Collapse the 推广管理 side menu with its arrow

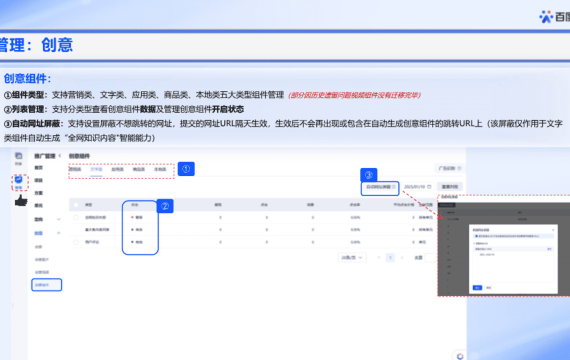(x=60, y=156)
